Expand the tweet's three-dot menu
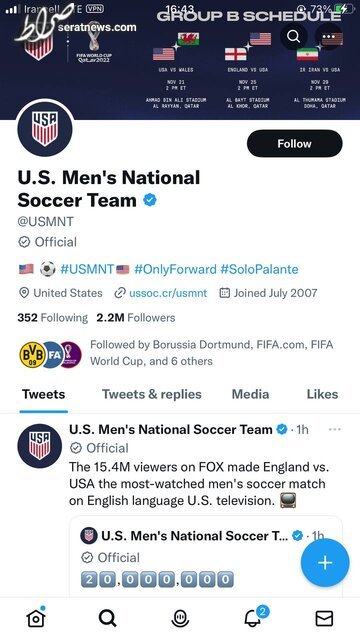Viewport: 360px width, 640px height. 334,429
